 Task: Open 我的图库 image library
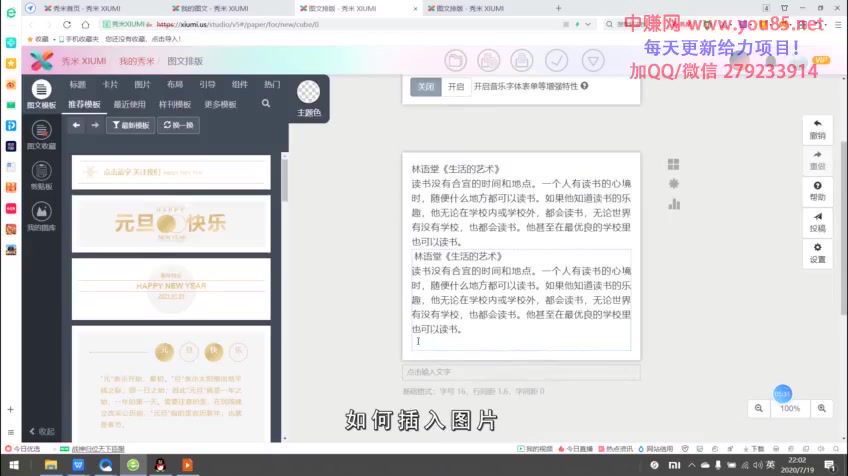click(x=42, y=216)
